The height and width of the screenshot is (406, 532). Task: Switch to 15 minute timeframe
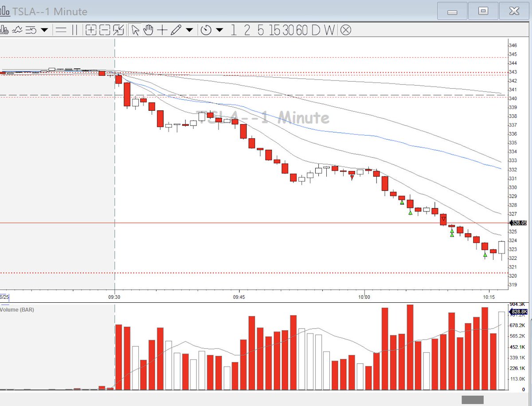274,30
